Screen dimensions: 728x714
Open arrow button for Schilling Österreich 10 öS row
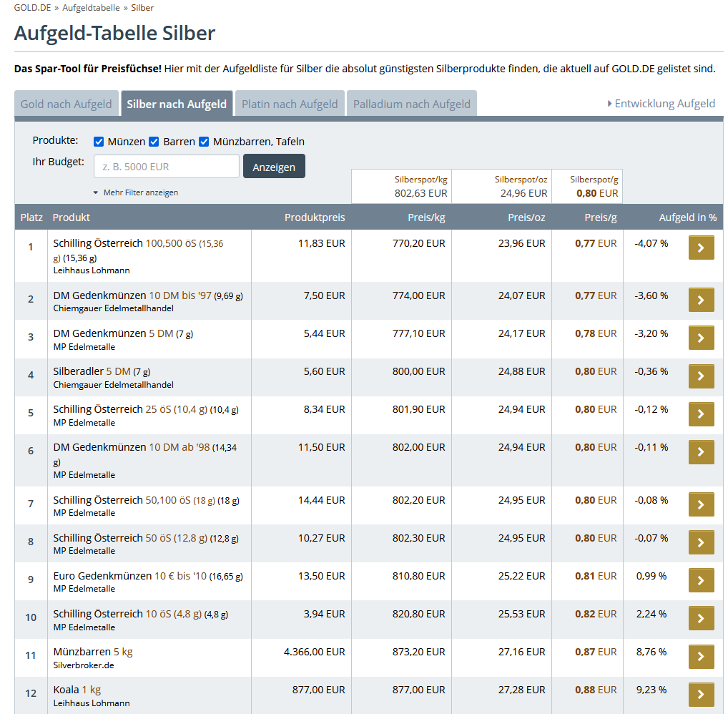tap(701, 618)
